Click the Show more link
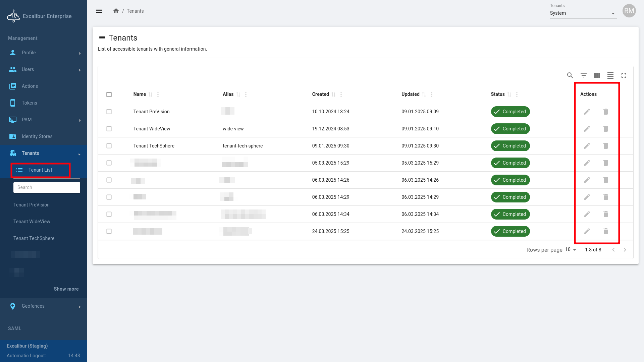 (66, 289)
